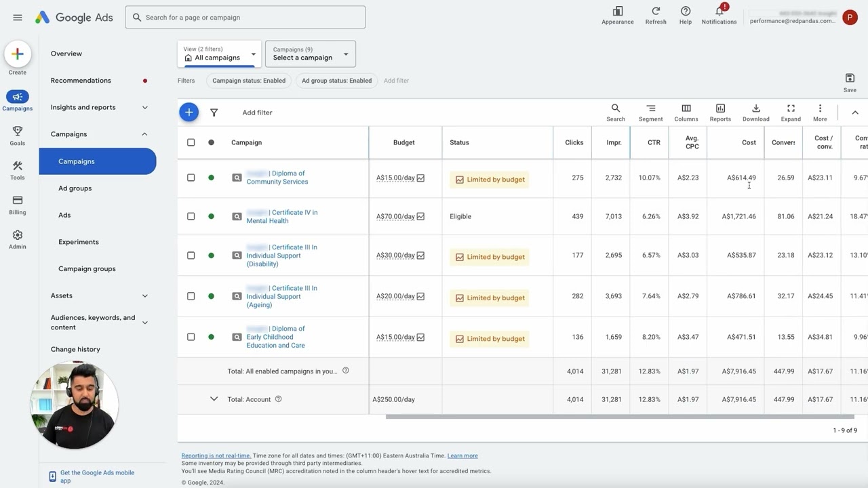Viewport: 868px width, 488px height.
Task: Go to Ad groups in the sidebar
Action: click(x=75, y=188)
